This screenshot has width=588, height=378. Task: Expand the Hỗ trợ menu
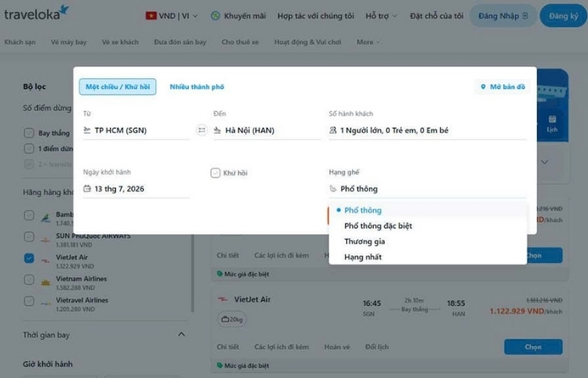pos(381,16)
